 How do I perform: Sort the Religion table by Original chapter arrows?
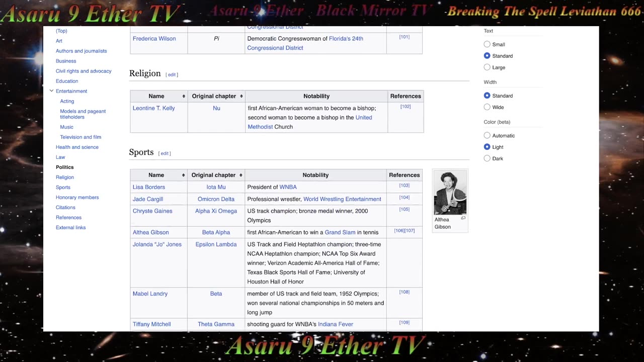click(242, 96)
